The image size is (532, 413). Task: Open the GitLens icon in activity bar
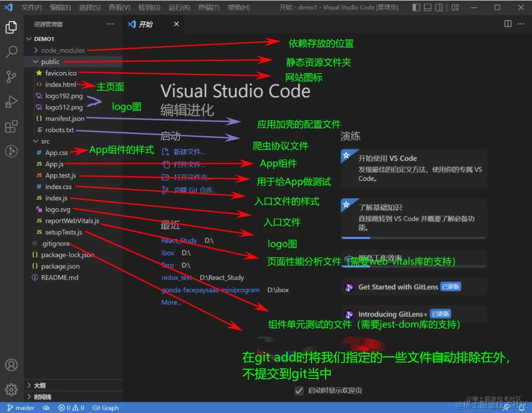click(x=11, y=151)
